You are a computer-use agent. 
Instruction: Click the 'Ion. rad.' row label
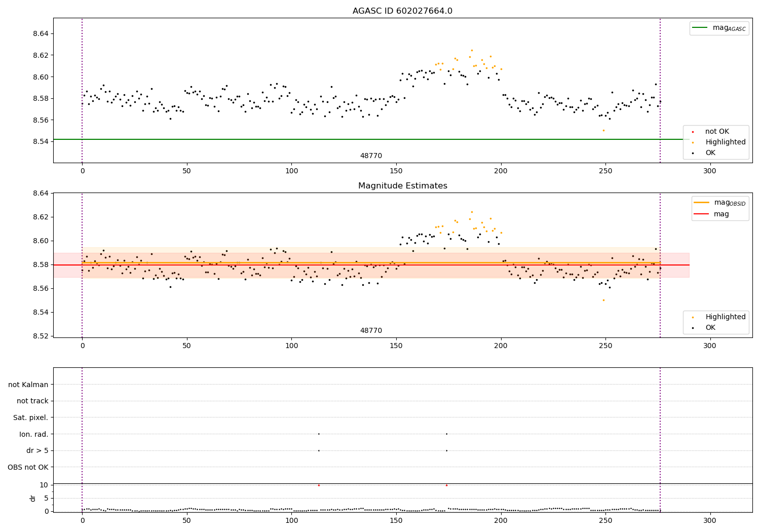(34, 435)
